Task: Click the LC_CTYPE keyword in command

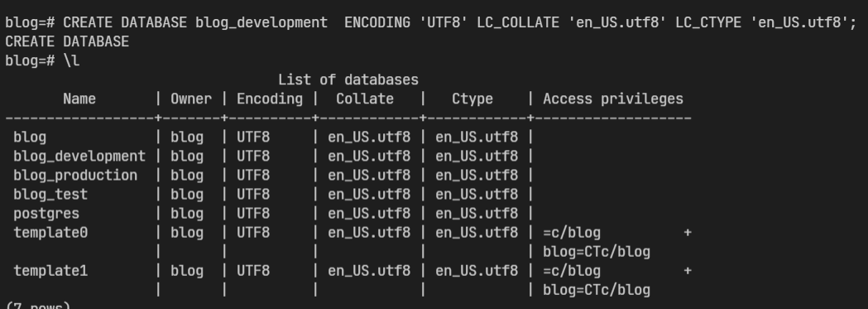Action: point(708,23)
